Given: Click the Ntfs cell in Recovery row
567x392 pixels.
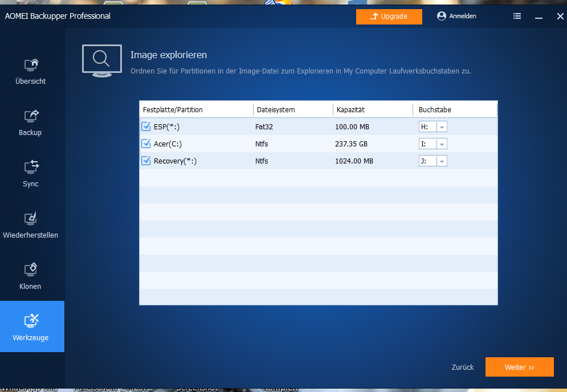Looking at the screenshot, I should 262,161.
